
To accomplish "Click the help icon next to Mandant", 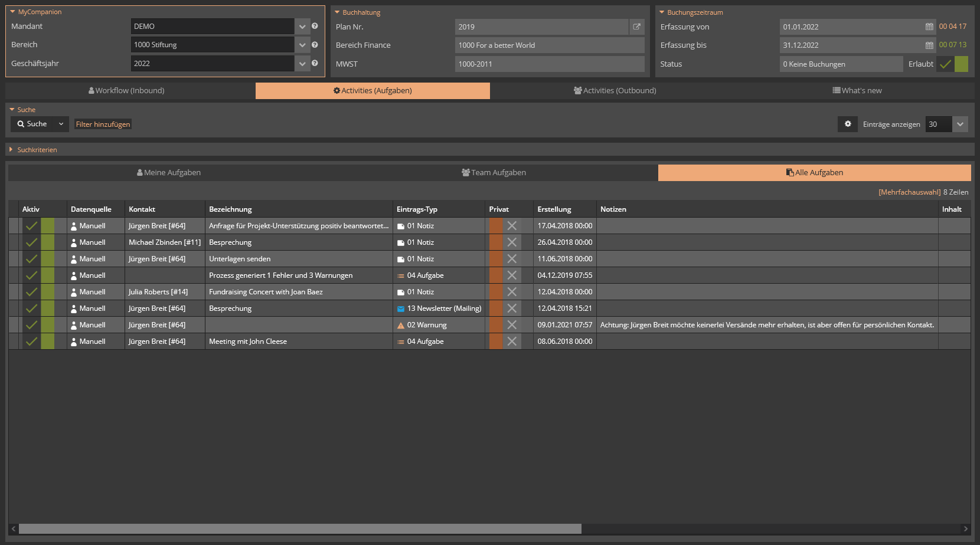I will pyautogui.click(x=315, y=26).
